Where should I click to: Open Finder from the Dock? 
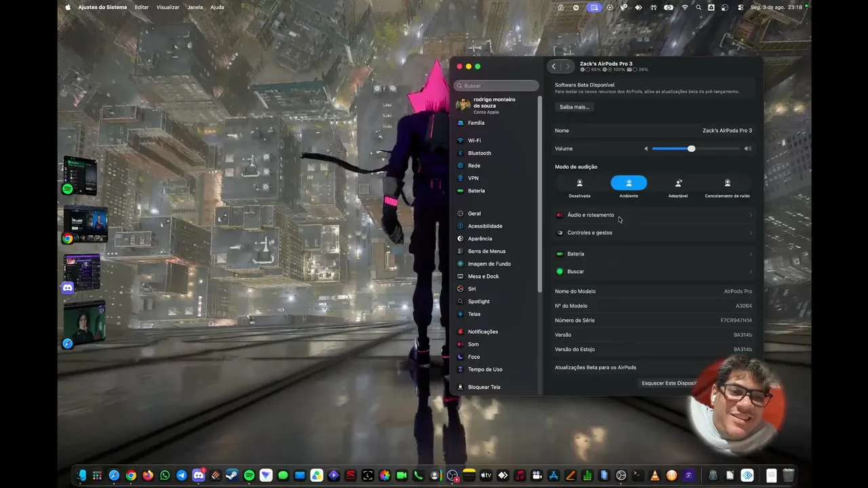[81, 476]
